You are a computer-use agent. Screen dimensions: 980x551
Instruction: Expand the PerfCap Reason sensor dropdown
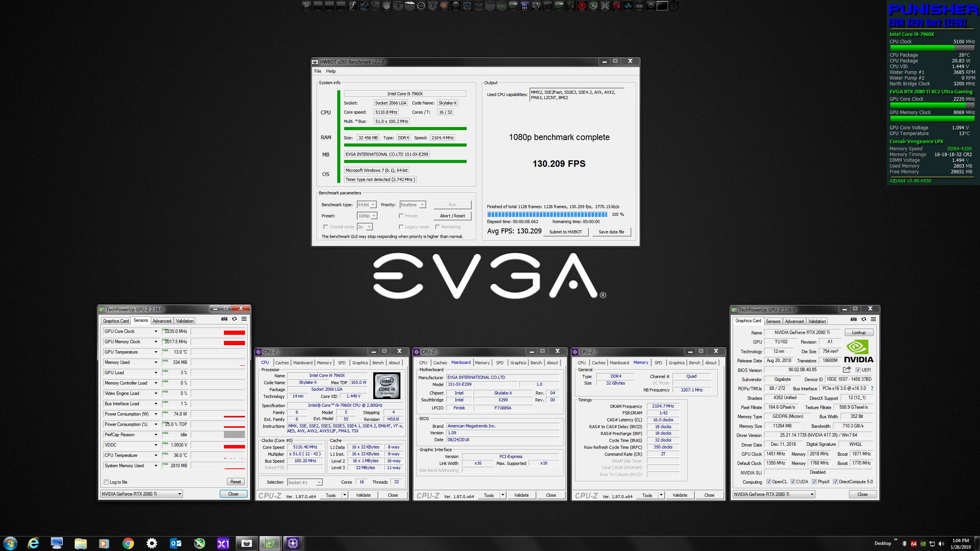[156, 435]
